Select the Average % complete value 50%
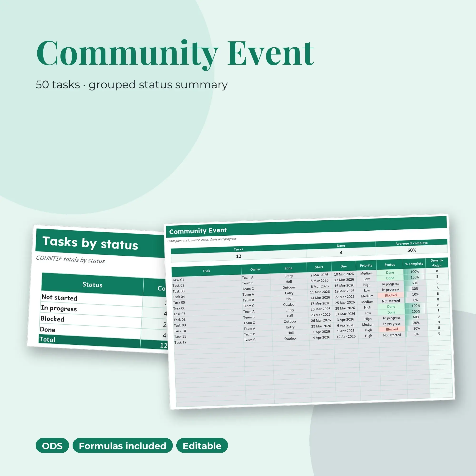476x476 pixels. click(x=412, y=250)
